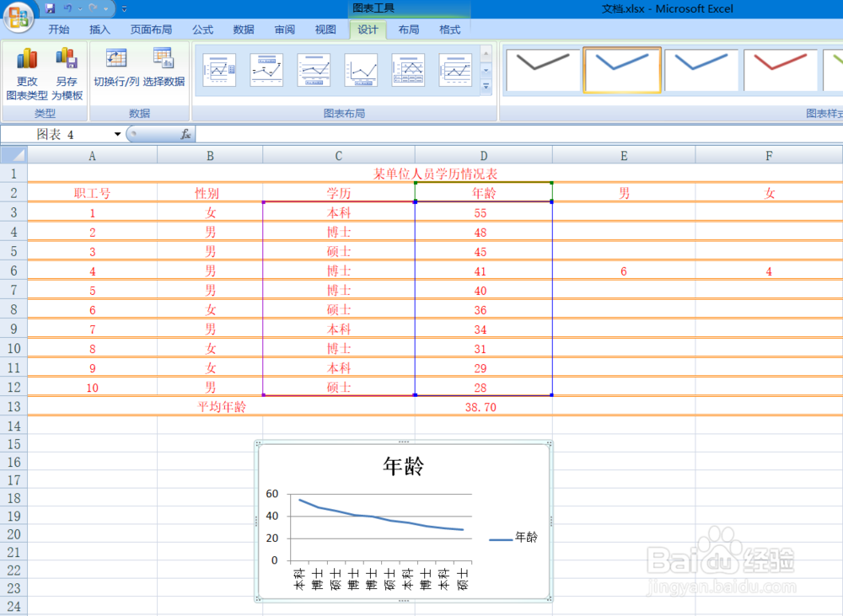Select the 布局 chart tools tab
The height and width of the screenshot is (616, 843).
(x=409, y=29)
